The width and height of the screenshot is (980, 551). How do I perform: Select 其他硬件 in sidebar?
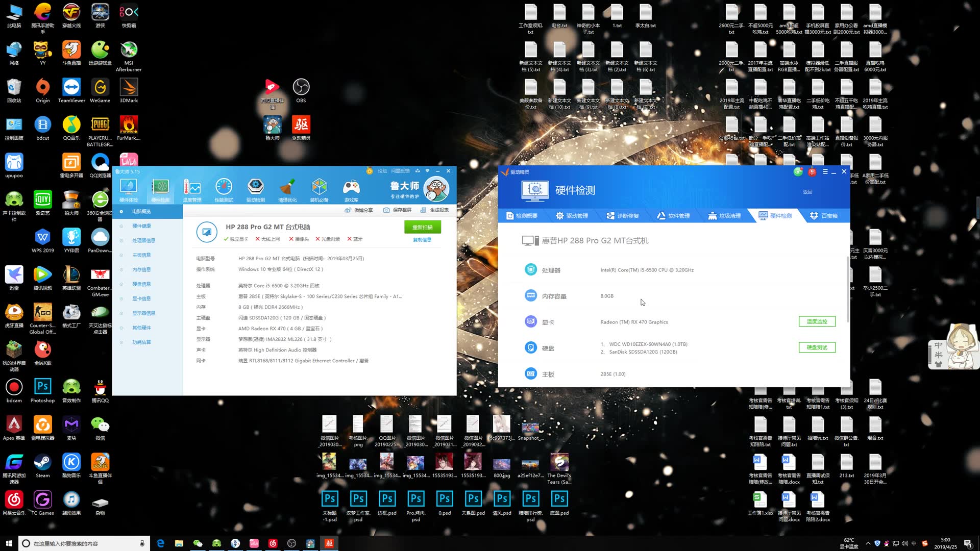[x=141, y=328]
